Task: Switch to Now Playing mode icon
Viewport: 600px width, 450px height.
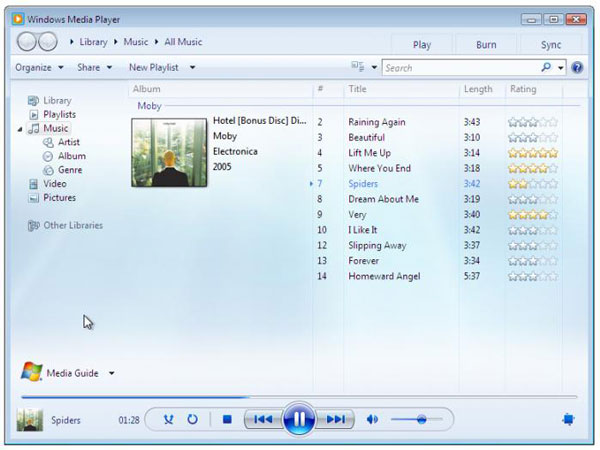Action: [x=568, y=419]
